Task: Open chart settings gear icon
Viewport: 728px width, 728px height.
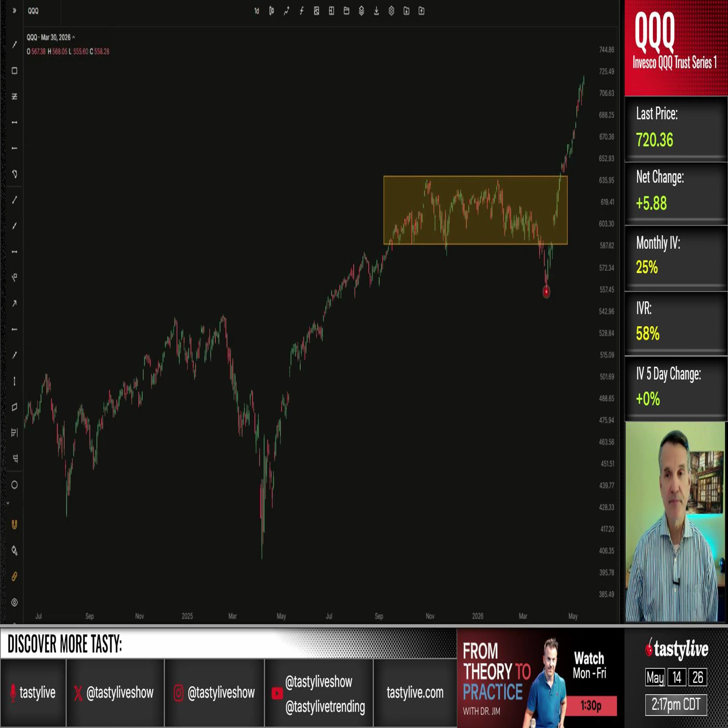Action: pos(391,11)
